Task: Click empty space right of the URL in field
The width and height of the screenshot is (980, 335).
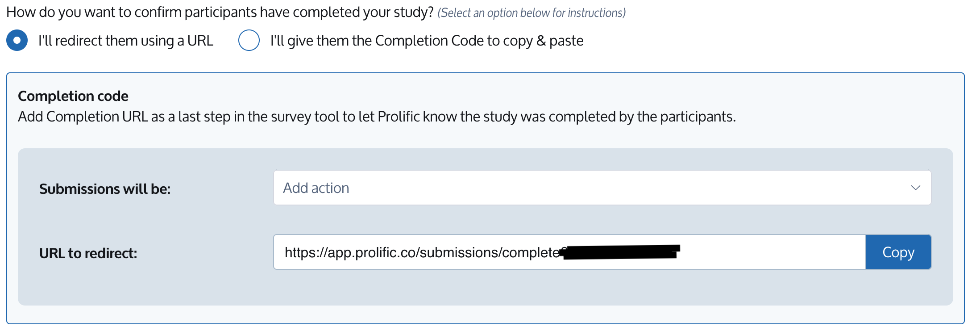Action: click(772, 252)
